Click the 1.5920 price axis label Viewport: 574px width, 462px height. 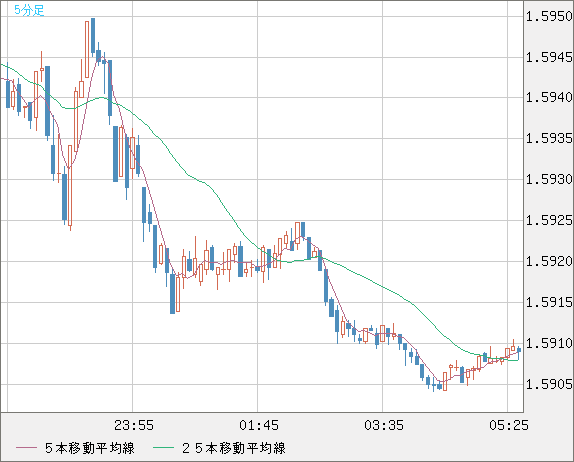549,261
